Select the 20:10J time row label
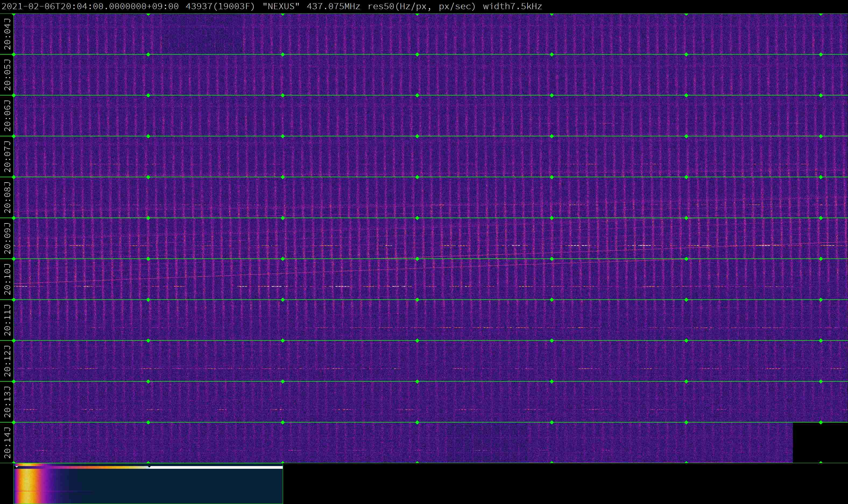This screenshot has height=504, width=848. coord(7,279)
